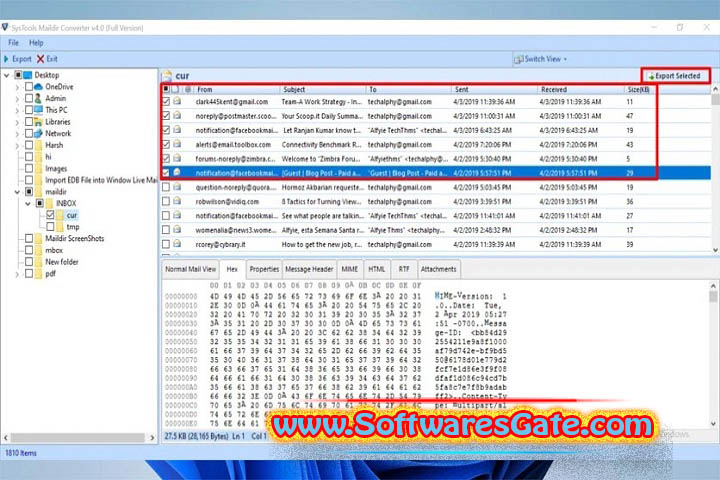Click the attachment column header icon
The width and height of the screenshot is (720, 480).
(187, 89)
